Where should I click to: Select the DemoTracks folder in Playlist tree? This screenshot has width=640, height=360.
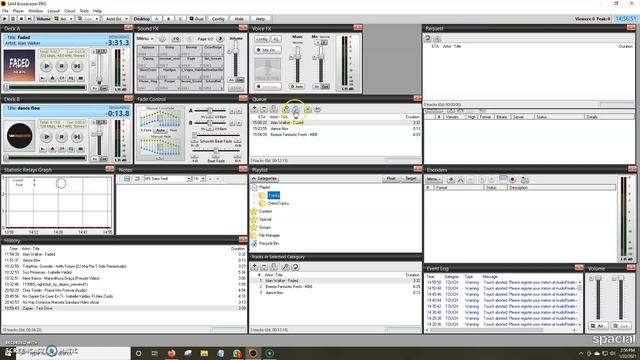point(278,203)
